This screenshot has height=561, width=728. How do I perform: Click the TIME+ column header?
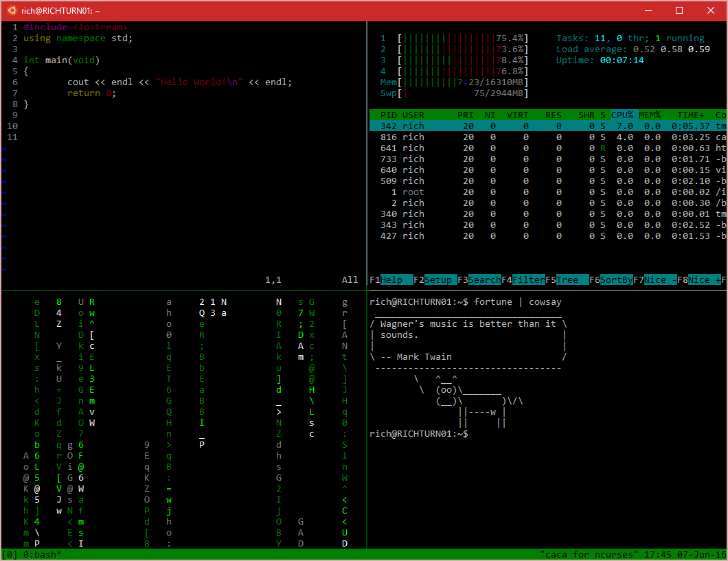click(x=691, y=115)
